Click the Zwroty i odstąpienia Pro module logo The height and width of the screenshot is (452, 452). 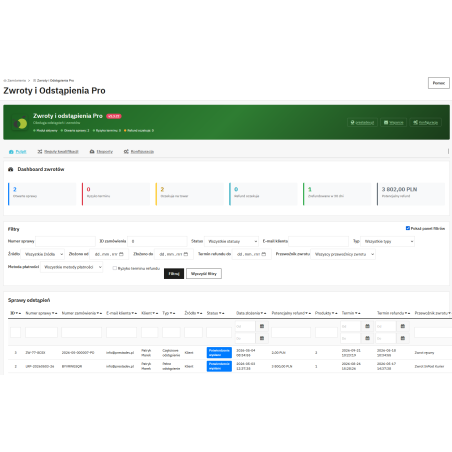coord(20,123)
